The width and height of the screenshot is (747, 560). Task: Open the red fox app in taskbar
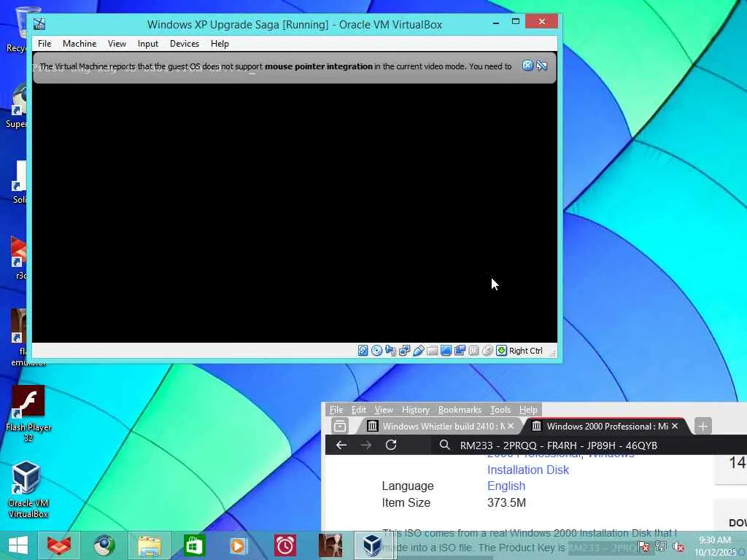click(59, 545)
